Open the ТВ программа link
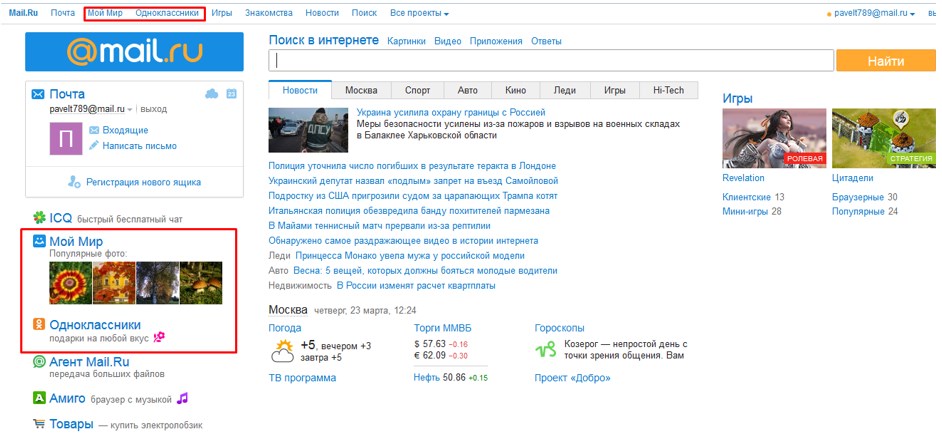The height and width of the screenshot is (441, 942). [x=302, y=378]
